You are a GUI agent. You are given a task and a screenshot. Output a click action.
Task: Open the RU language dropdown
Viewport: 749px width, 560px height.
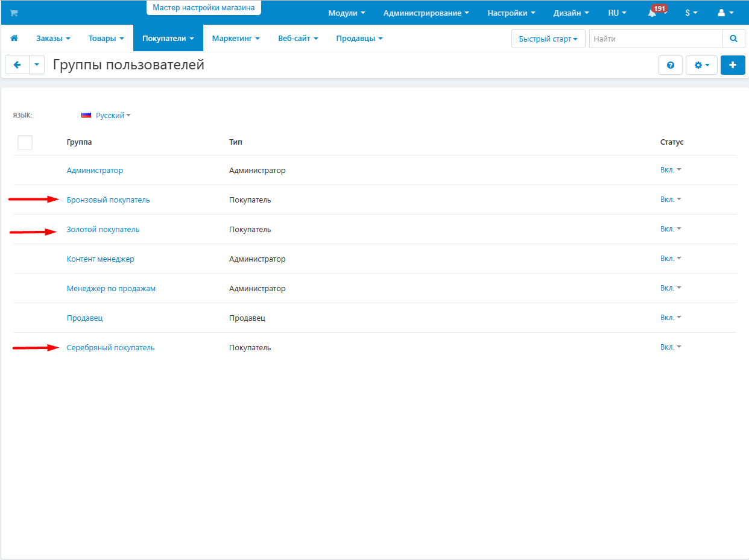point(617,13)
